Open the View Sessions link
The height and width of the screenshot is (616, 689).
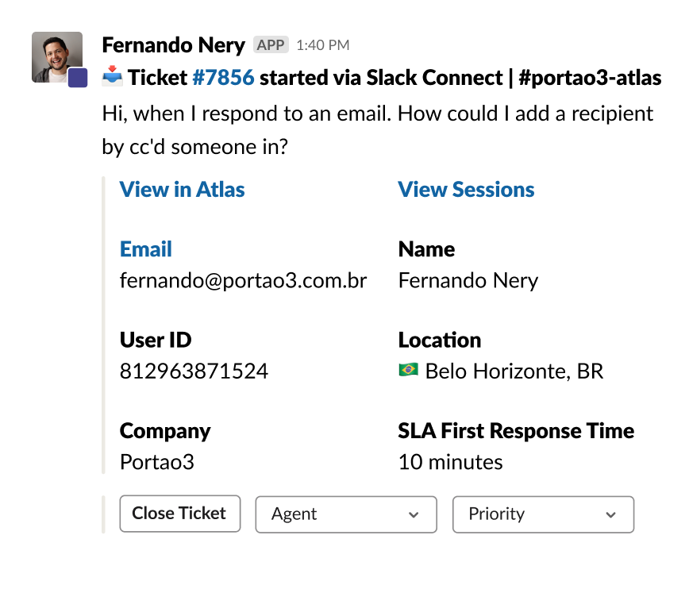(466, 190)
